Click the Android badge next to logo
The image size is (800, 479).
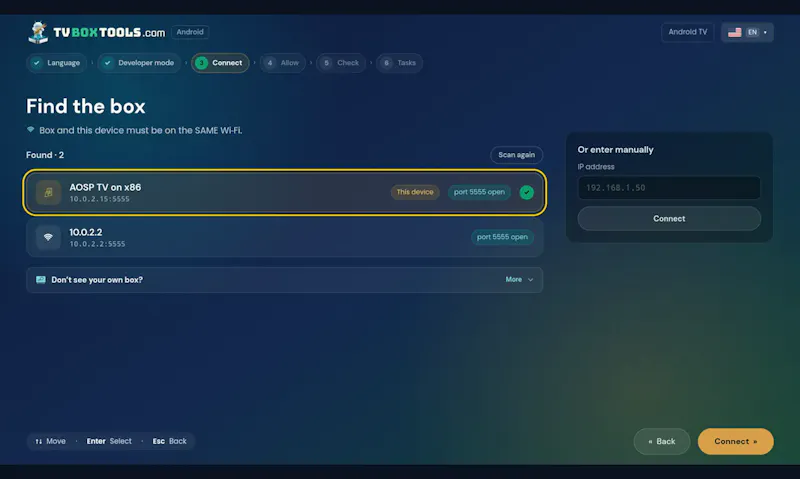point(190,32)
